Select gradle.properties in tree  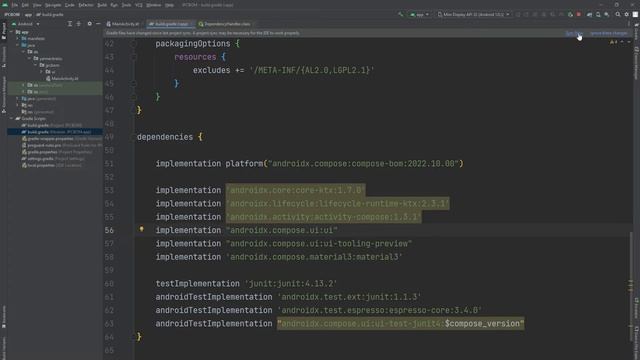click(x=57, y=152)
